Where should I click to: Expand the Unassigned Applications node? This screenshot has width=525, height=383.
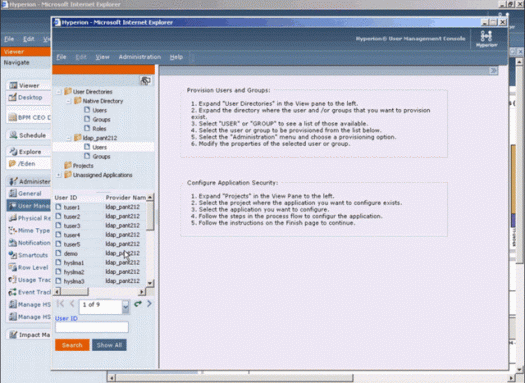[x=59, y=175]
